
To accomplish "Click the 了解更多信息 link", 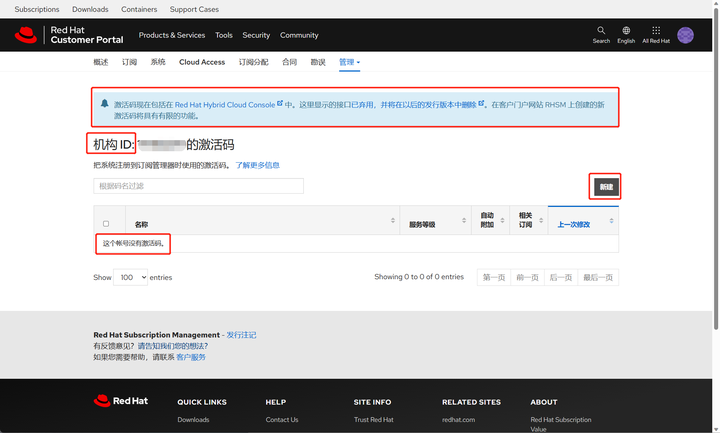I will point(258,165).
